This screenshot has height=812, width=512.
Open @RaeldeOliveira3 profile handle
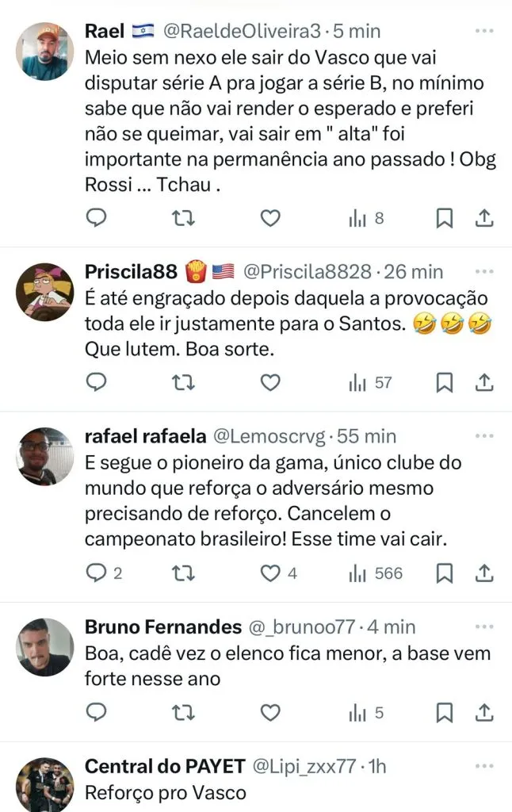tap(242, 32)
